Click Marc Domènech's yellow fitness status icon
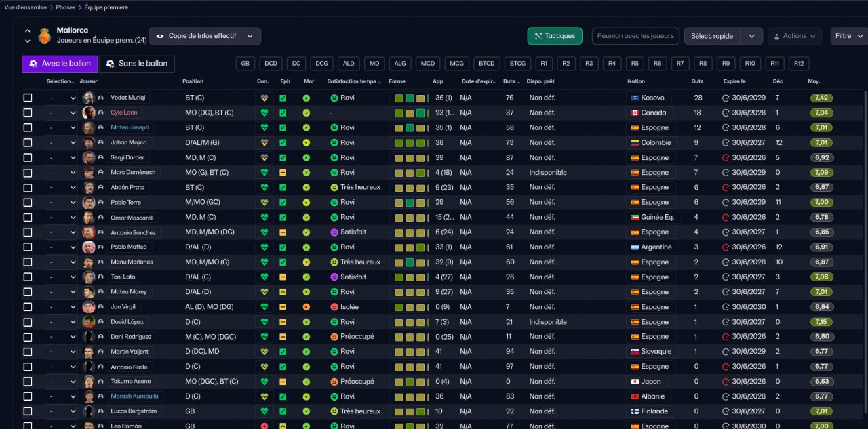 (x=283, y=173)
